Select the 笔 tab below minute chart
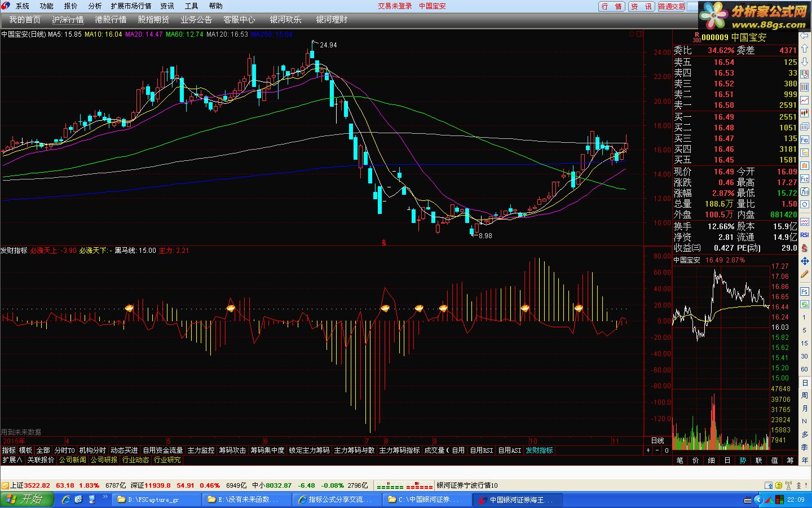 [680, 461]
